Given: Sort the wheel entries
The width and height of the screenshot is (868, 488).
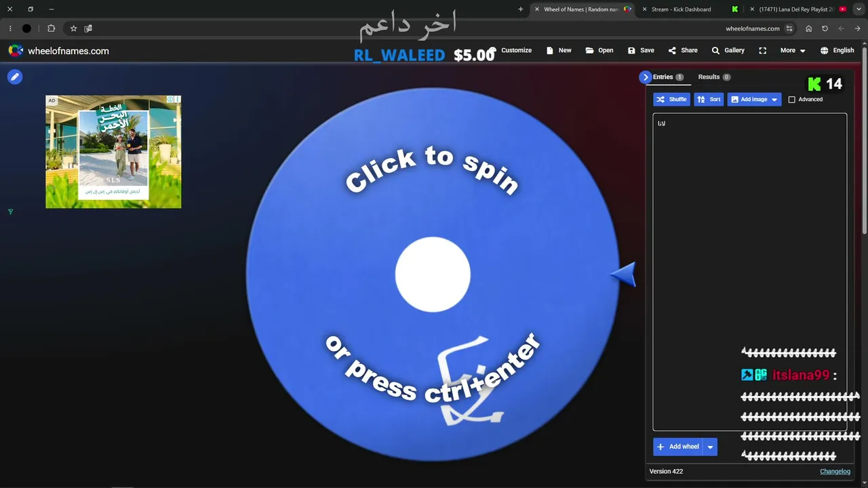Looking at the screenshot, I should (709, 100).
